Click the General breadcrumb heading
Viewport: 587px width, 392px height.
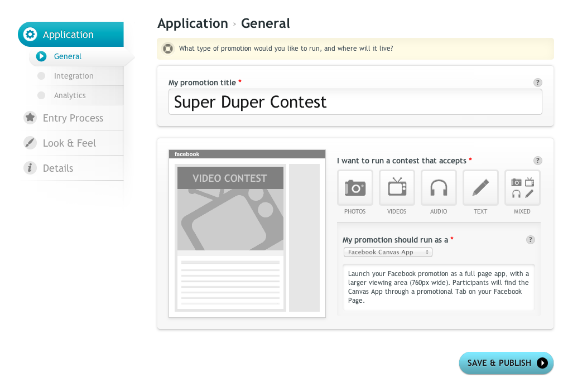[266, 23]
